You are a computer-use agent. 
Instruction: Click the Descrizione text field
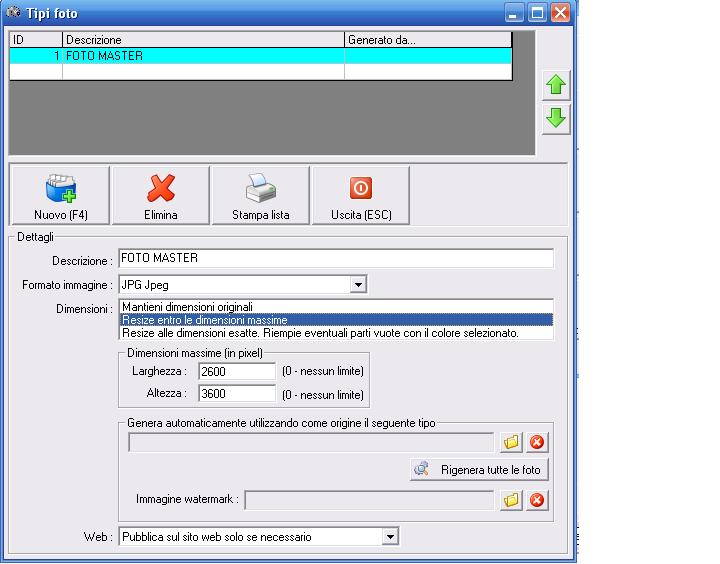[x=336, y=258]
